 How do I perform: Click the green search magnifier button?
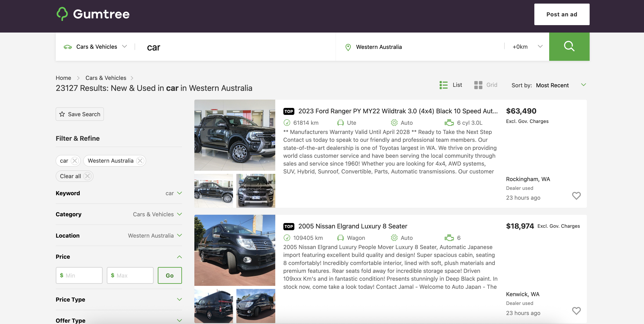[569, 46]
